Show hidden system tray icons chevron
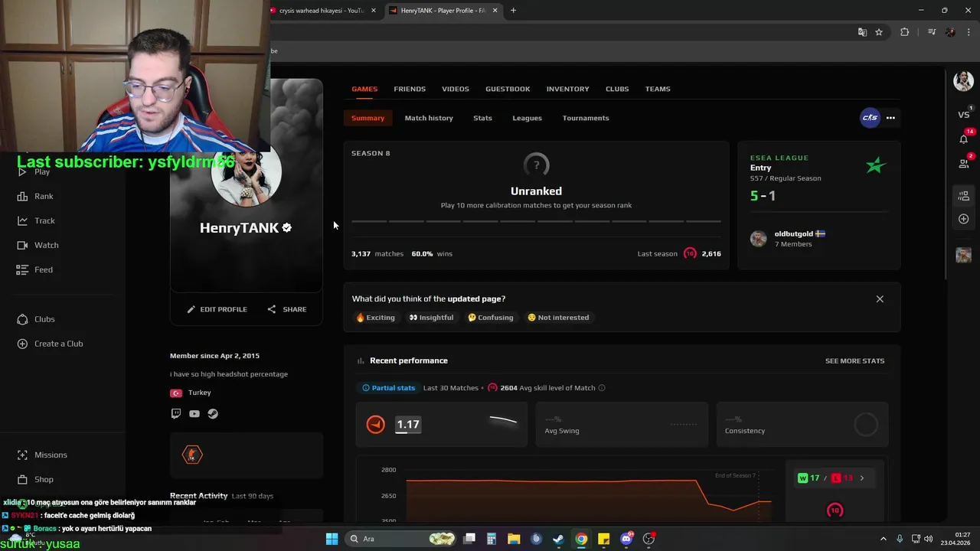 883,539
